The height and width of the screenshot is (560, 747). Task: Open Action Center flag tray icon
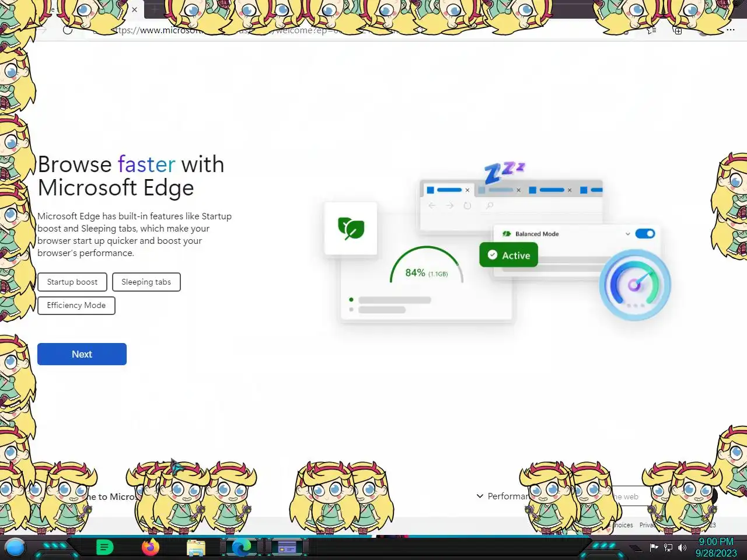(654, 547)
